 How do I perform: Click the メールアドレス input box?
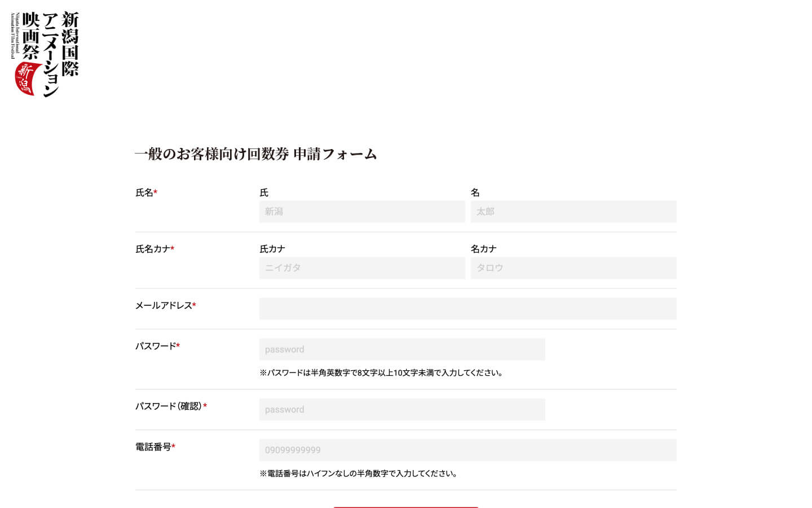(x=467, y=309)
